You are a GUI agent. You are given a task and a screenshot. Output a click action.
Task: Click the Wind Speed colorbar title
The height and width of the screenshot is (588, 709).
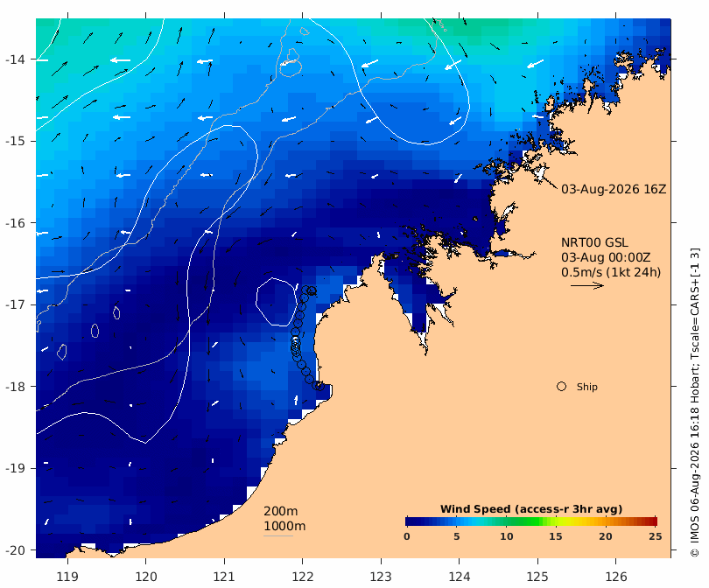pos(531,509)
